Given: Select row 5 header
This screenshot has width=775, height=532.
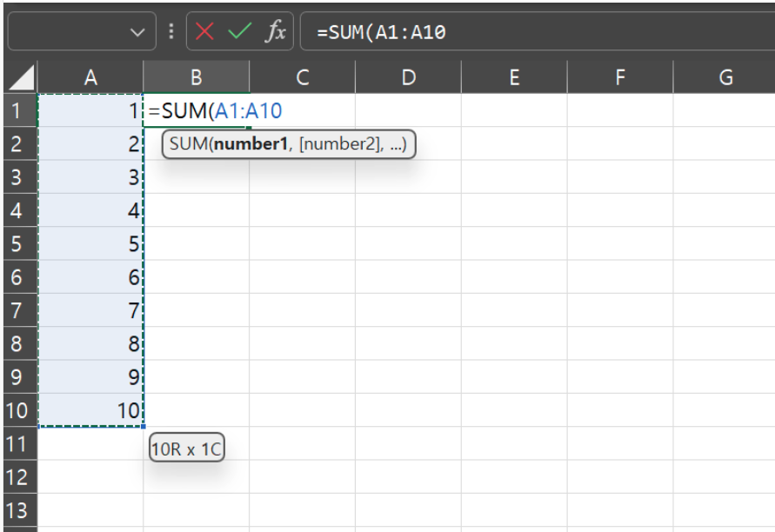Looking at the screenshot, I should click(21, 243).
